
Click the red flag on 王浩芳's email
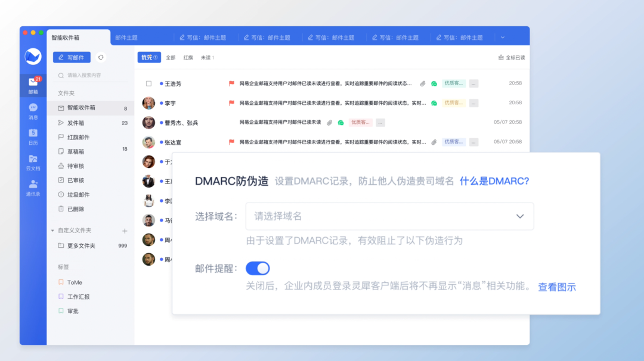pos(231,83)
